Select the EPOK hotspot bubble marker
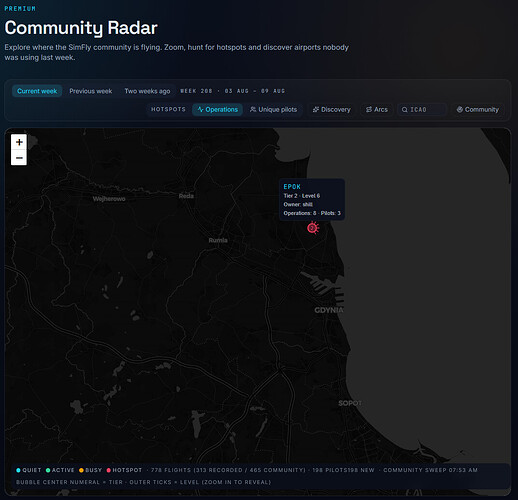Screen dimensions: 518x500 pyautogui.click(x=312, y=228)
